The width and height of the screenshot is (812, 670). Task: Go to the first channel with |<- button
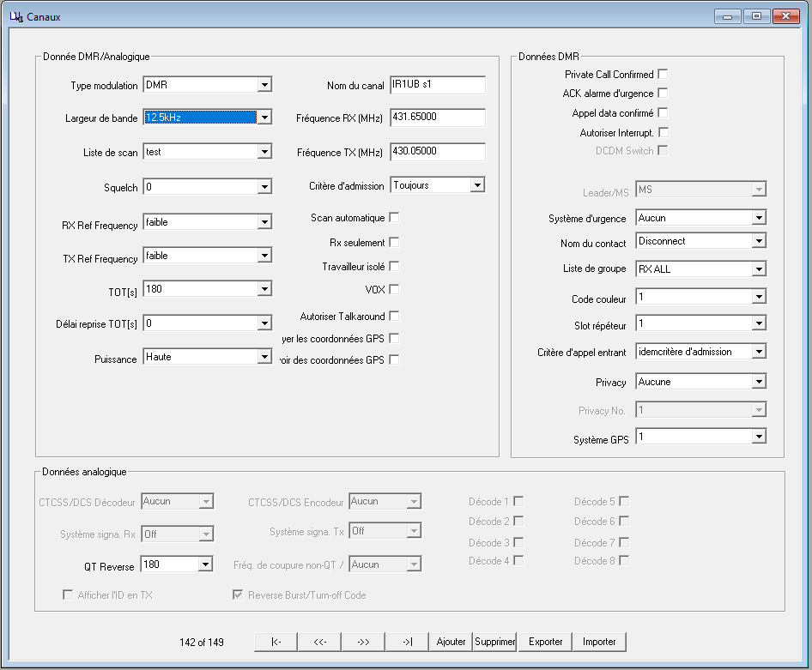(x=276, y=642)
